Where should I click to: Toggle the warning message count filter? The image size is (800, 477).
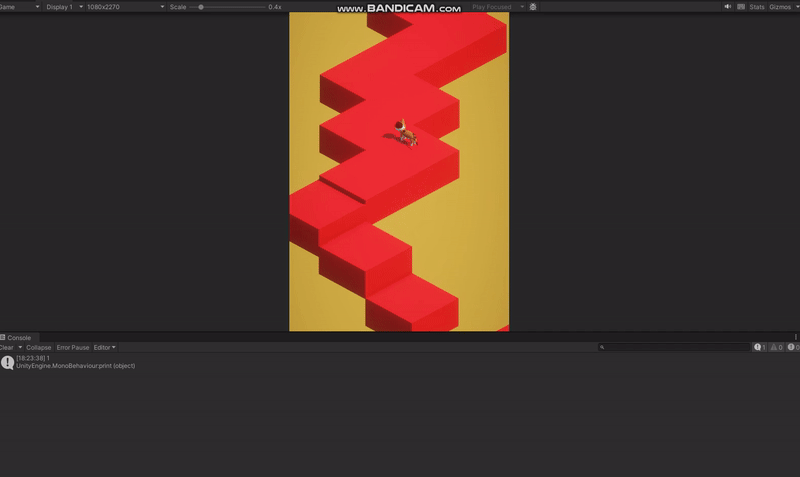point(777,347)
